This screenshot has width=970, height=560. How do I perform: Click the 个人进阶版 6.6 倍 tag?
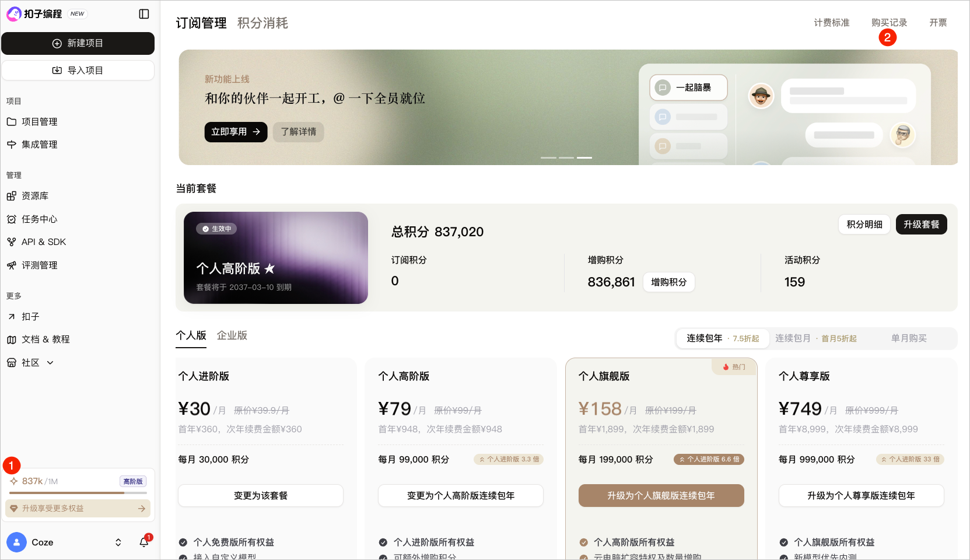pyautogui.click(x=709, y=460)
